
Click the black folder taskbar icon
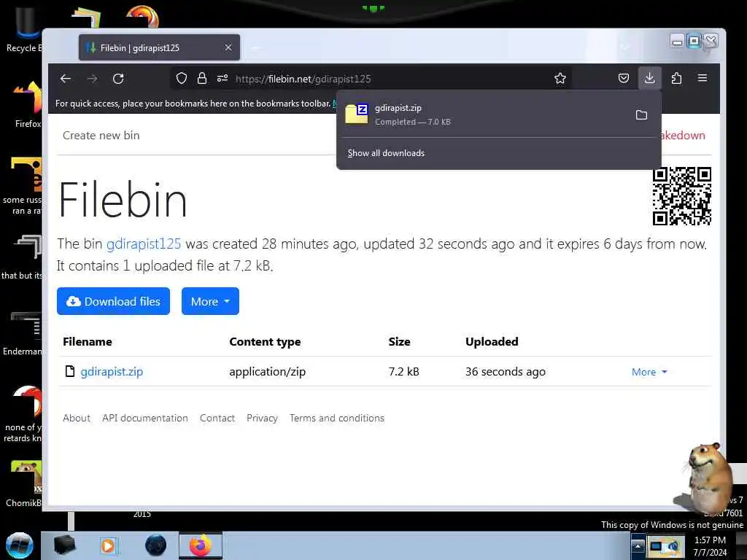click(64, 545)
